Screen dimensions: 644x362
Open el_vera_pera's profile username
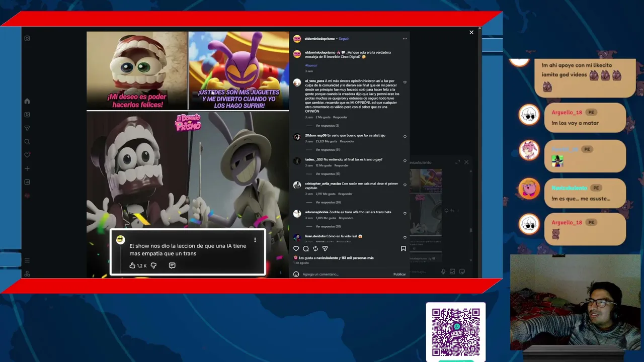tap(314, 81)
